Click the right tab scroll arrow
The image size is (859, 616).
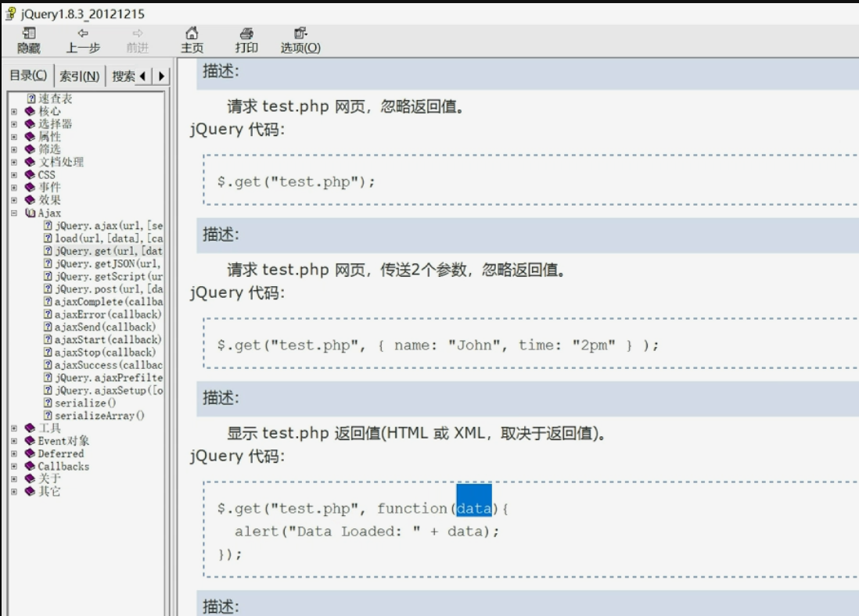(161, 76)
